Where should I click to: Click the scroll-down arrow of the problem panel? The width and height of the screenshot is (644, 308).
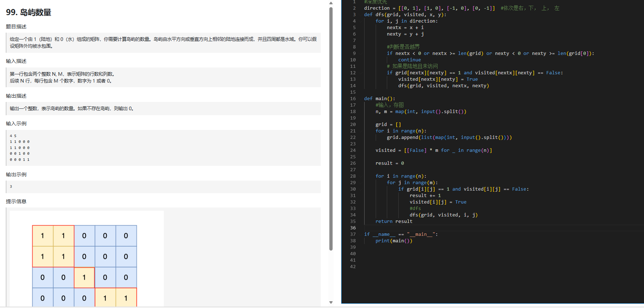(x=331, y=302)
